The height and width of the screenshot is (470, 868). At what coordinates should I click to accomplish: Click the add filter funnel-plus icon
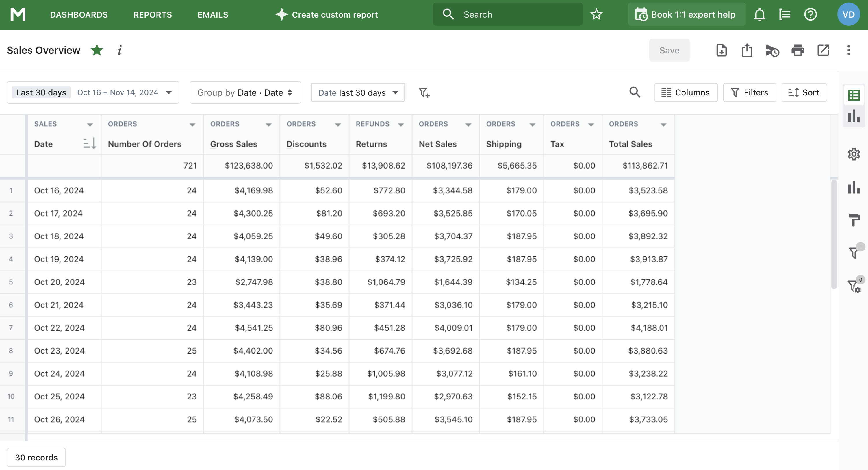424,92
